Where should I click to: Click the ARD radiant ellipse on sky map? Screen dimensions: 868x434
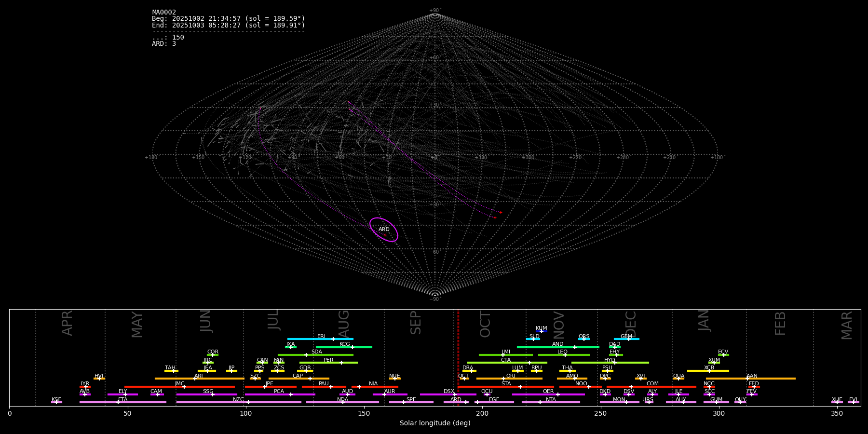[383, 230]
